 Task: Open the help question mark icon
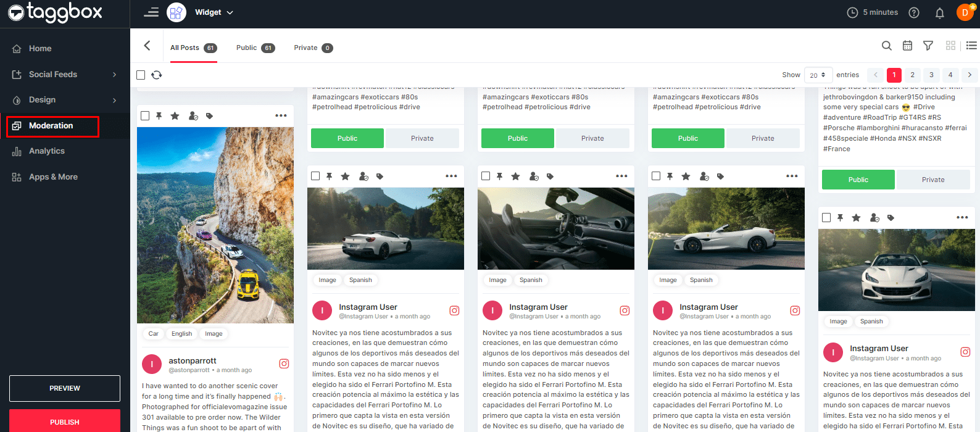coord(914,13)
